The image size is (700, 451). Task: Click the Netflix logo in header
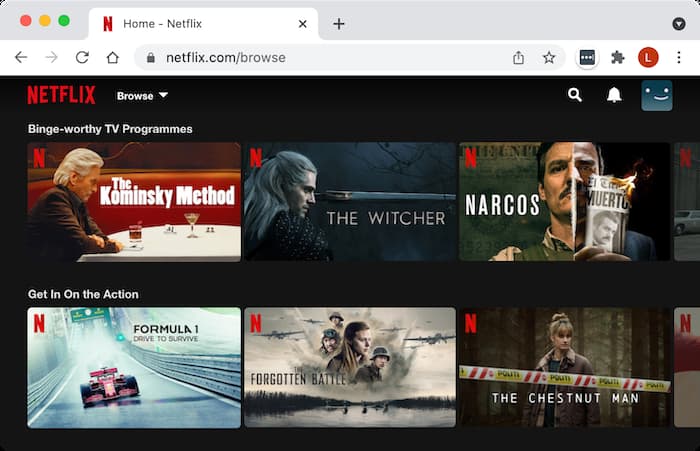[62, 95]
